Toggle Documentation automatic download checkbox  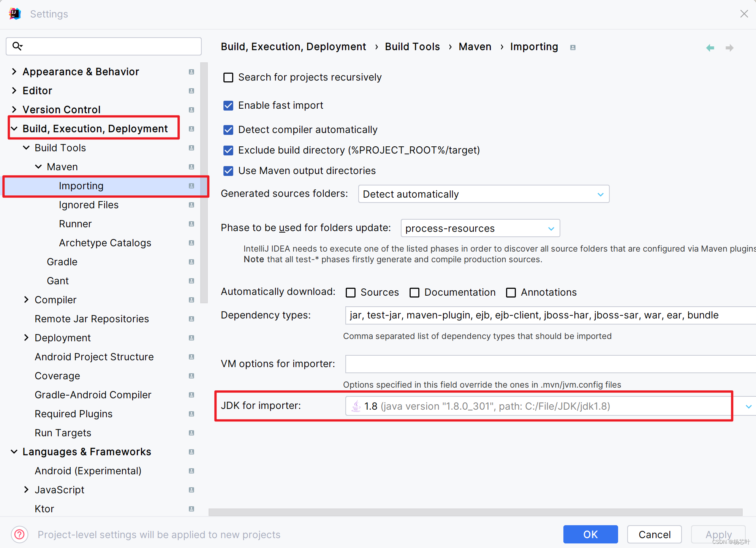(x=414, y=293)
